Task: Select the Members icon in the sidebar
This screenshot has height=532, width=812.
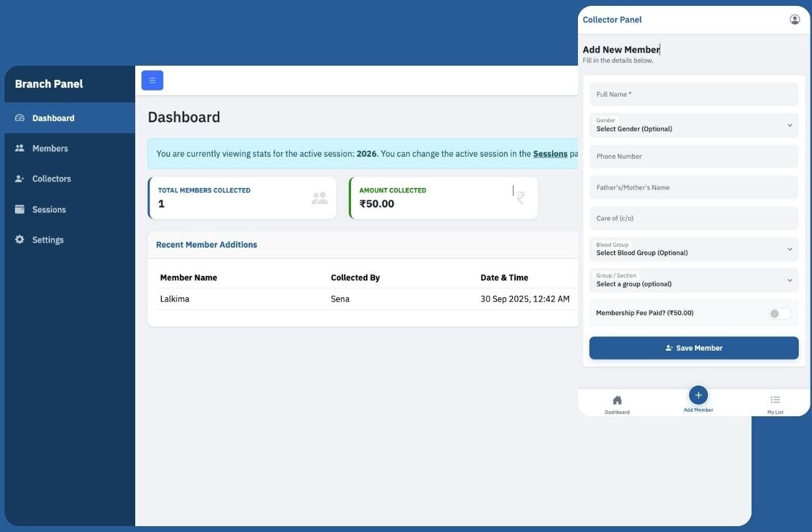Action: click(x=20, y=148)
